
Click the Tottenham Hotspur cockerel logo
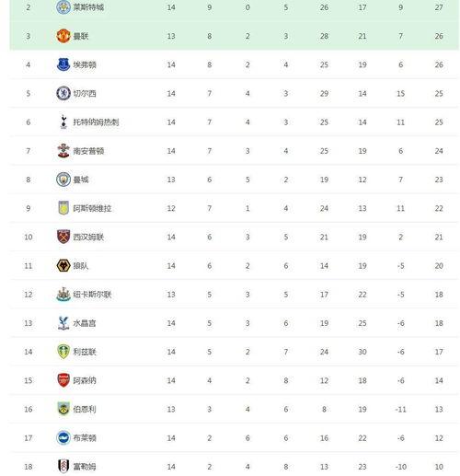click(63, 122)
